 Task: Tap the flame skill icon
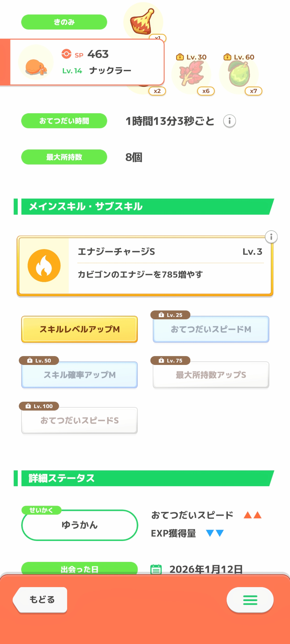coord(44,266)
